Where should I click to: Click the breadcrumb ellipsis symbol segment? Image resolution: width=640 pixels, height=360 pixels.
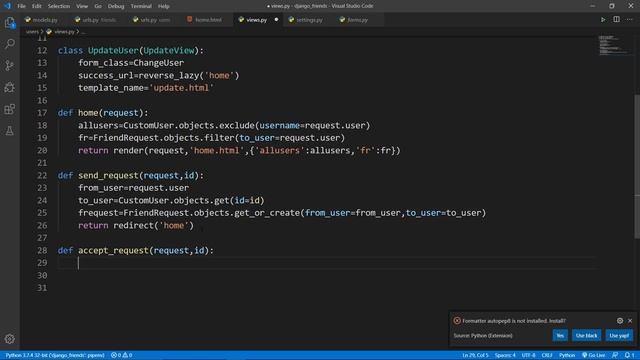tap(84, 31)
